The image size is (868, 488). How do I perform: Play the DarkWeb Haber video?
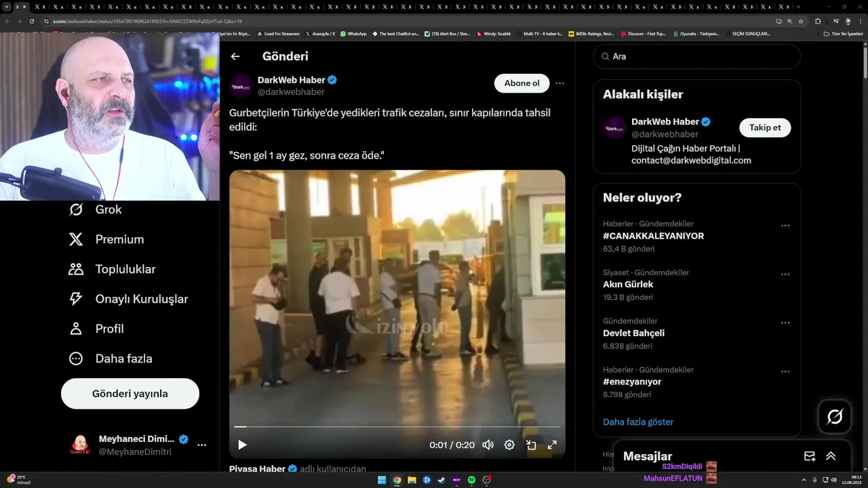[x=242, y=445]
